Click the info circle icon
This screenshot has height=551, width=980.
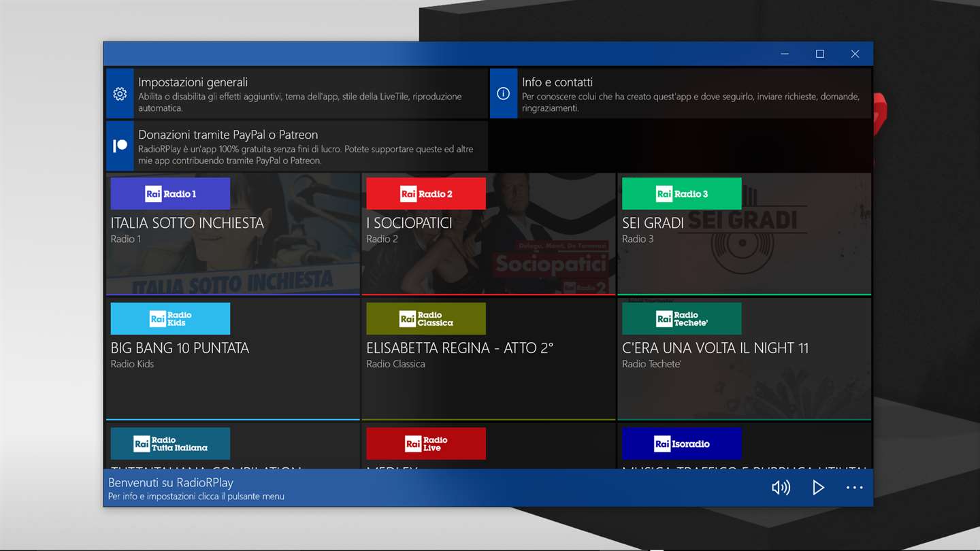(504, 94)
